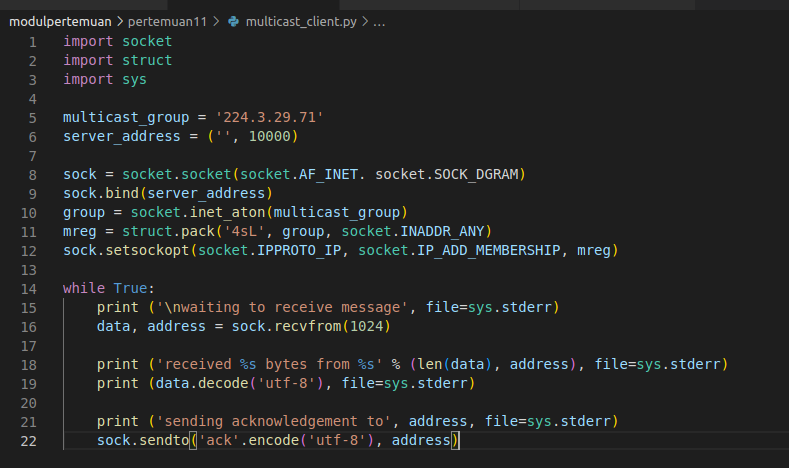
Task: Click sock.bind on line 9
Action: (x=101, y=193)
